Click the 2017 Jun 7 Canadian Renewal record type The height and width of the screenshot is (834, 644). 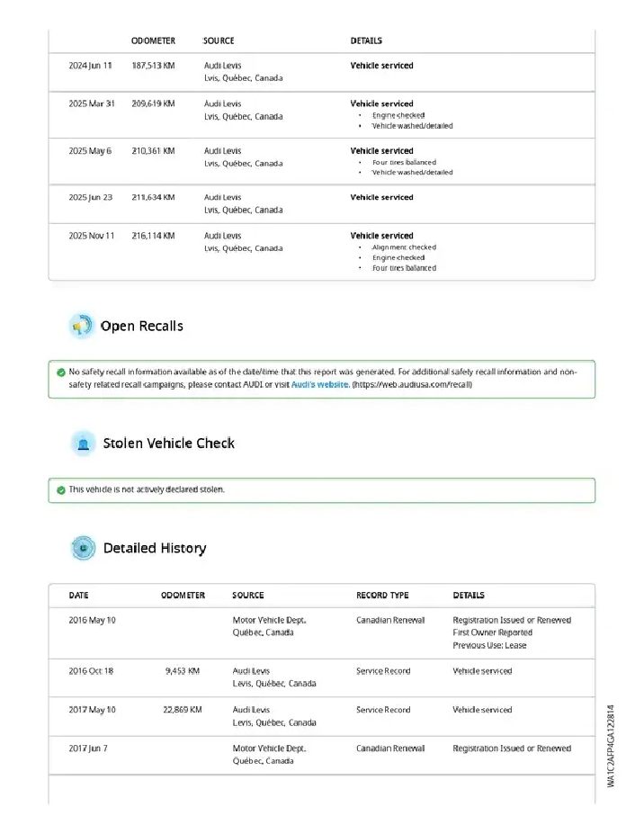[390, 749]
